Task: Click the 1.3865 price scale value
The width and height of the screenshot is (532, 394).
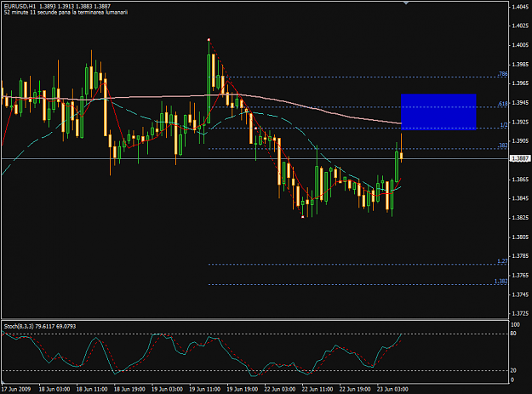Action: click(520, 179)
